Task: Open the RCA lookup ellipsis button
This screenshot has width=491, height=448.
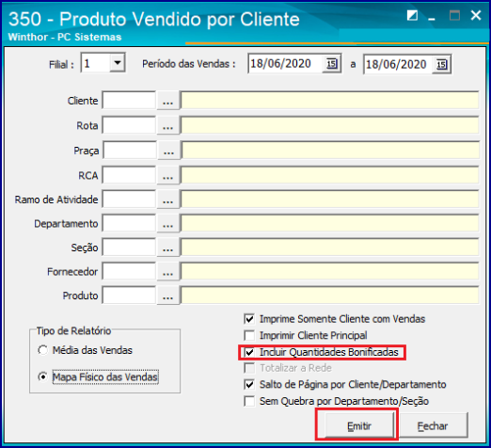Action: coord(168,175)
